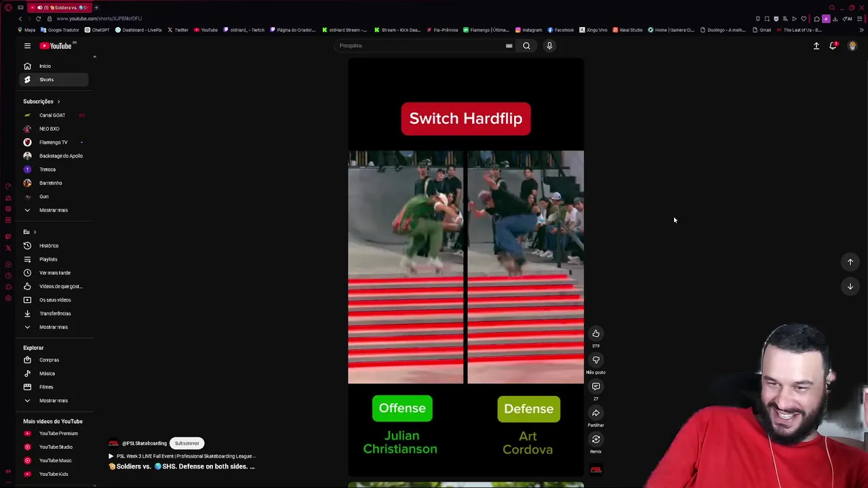Image resolution: width=868 pixels, height=488 pixels.
Task: Open Backstage do Apollo channel
Action: pos(54,156)
